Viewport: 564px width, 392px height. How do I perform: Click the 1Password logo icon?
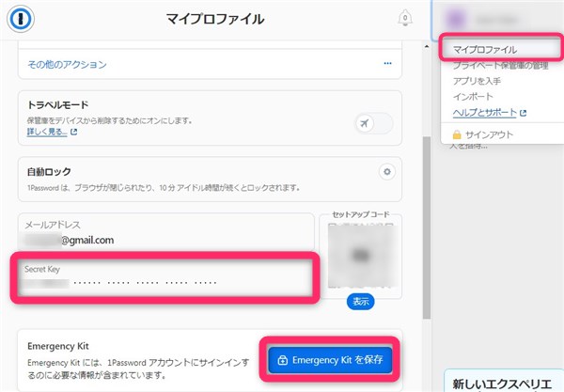(x=21, y=19)
